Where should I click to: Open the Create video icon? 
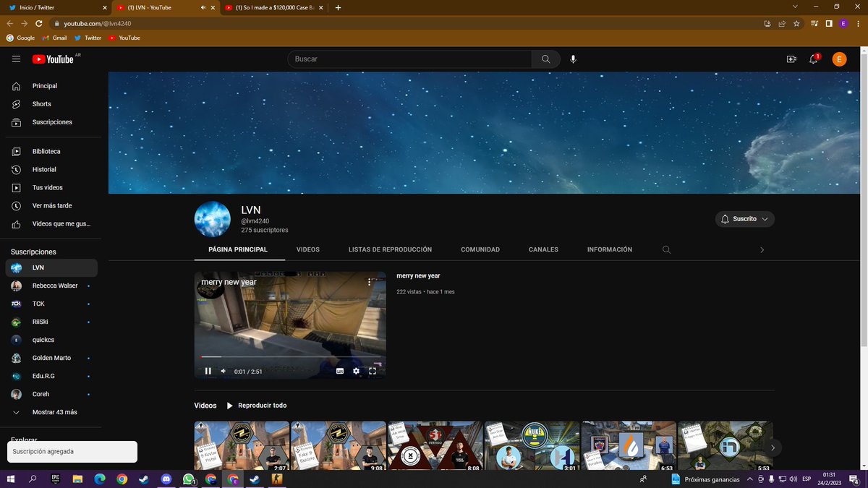click(791, 59)
